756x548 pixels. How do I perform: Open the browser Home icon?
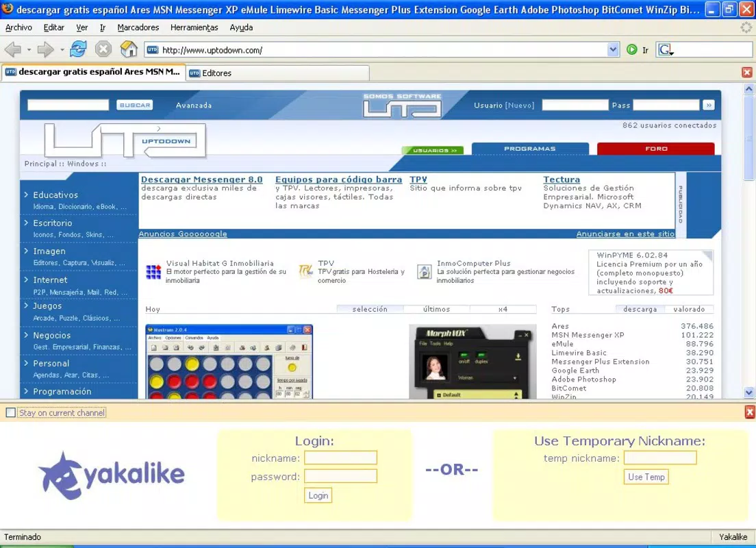click(129, 49)
